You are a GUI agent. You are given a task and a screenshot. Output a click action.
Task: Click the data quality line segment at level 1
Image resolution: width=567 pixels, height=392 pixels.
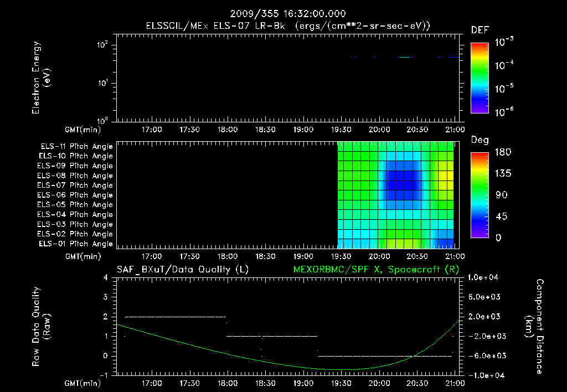pyautogui.click(x=272, y=336)
